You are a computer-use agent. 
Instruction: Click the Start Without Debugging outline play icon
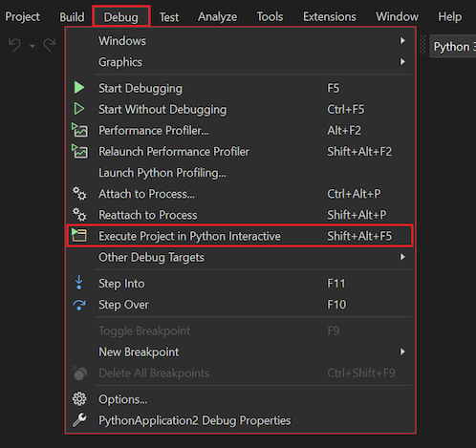tap(79, 109)
